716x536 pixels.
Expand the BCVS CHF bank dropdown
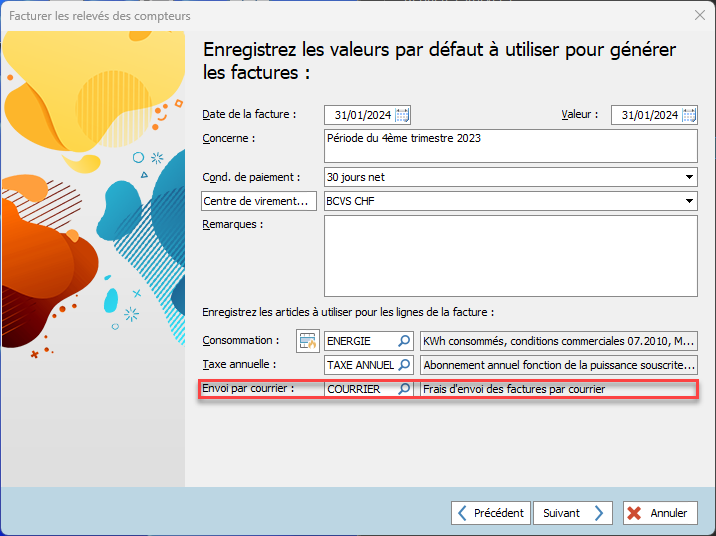pyautogui.click(x=689, y=201)
